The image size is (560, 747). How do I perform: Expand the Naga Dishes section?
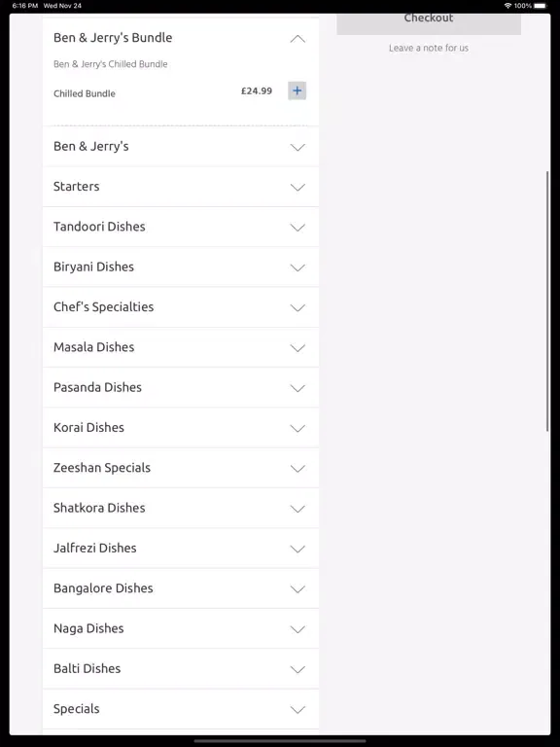click(181, 628)
